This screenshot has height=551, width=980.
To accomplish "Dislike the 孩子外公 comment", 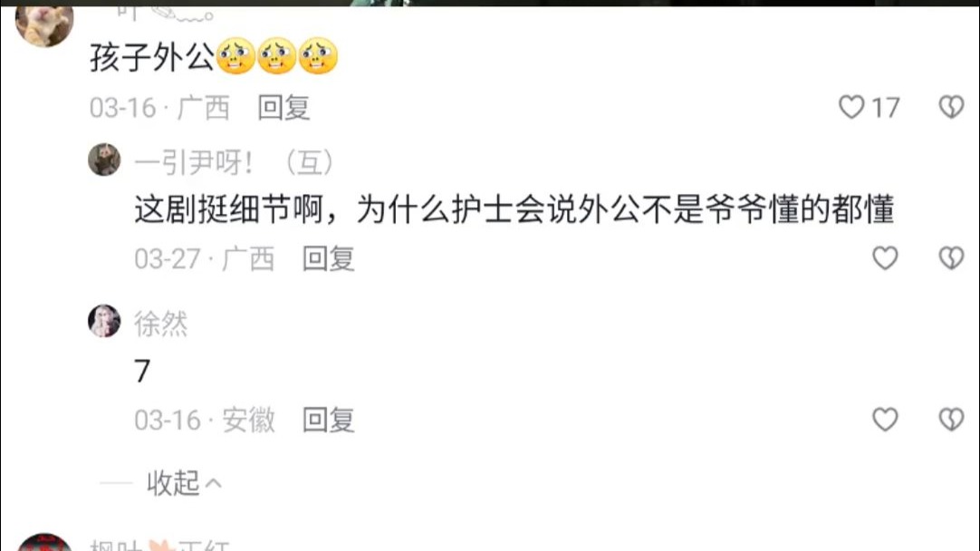I will tap(951, 107).
